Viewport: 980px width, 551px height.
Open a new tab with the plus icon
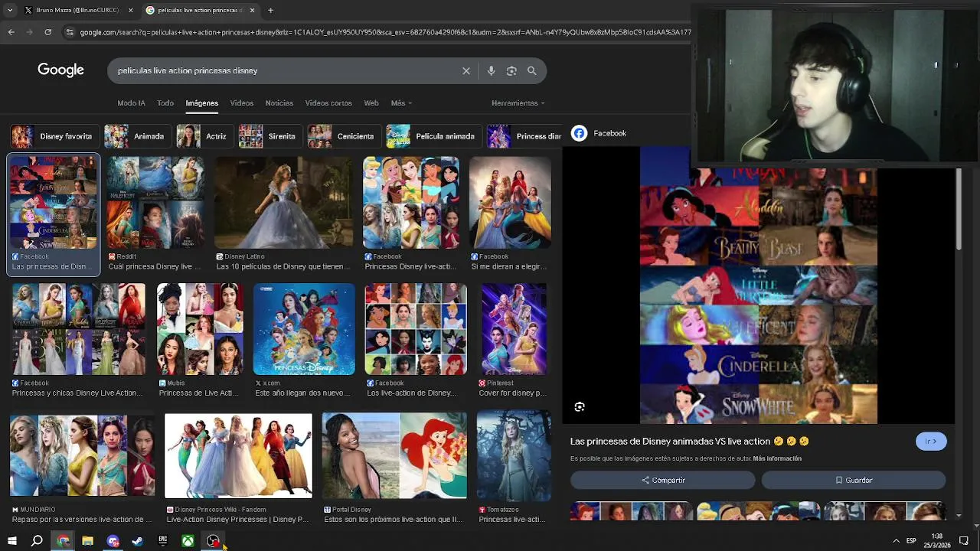[x=270, y=10]
